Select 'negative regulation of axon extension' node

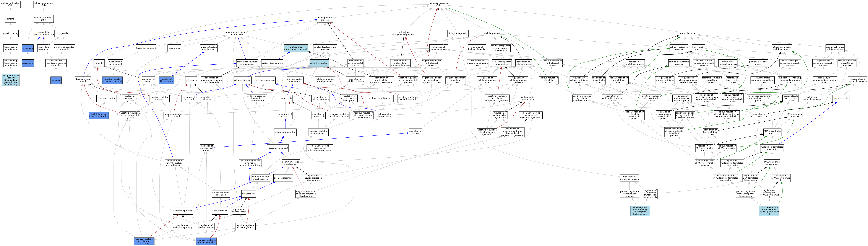[206, 241]
